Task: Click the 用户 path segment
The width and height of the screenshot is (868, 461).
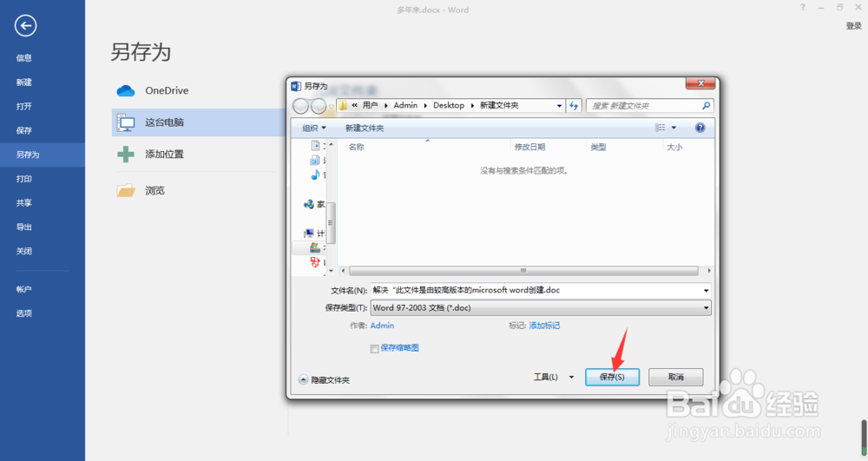Action: pyautogui.click(x=370, y=105)
